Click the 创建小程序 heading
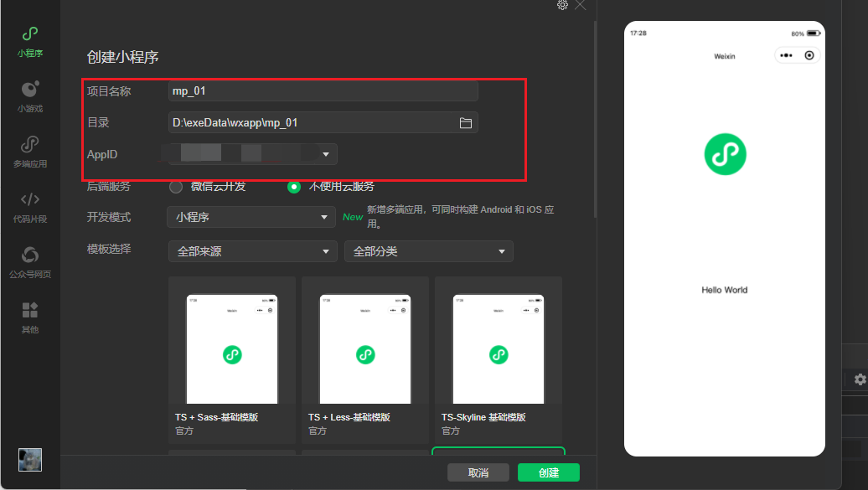The width and height of the screenshot is (868, 490). tap(123, 57)
